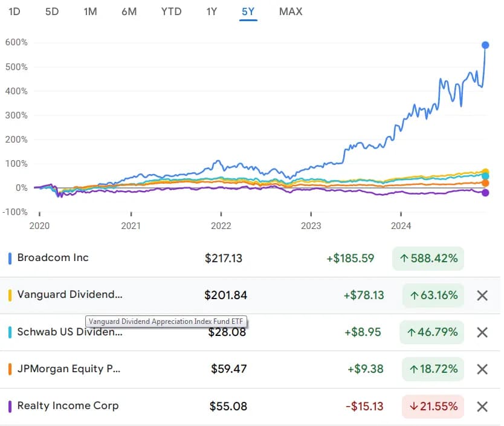Click the 5Y range tab

(248, 11)
